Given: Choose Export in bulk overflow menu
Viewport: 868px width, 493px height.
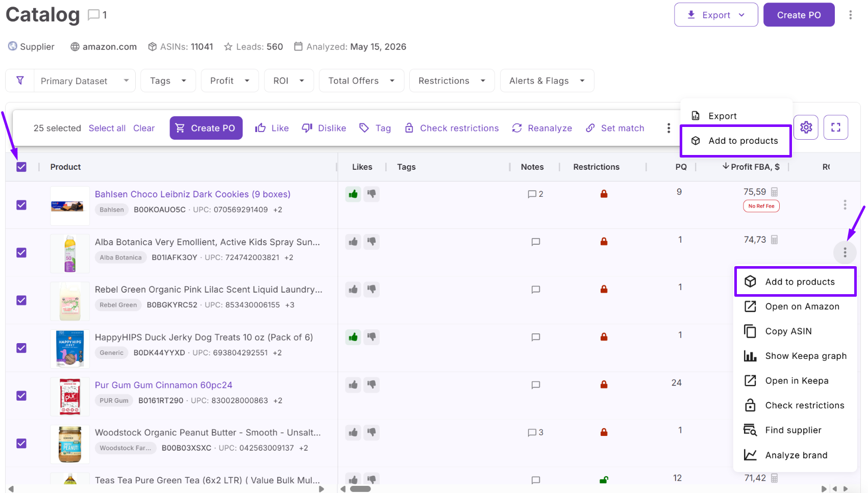Looking at the screenshot, I should click(736, 116).
